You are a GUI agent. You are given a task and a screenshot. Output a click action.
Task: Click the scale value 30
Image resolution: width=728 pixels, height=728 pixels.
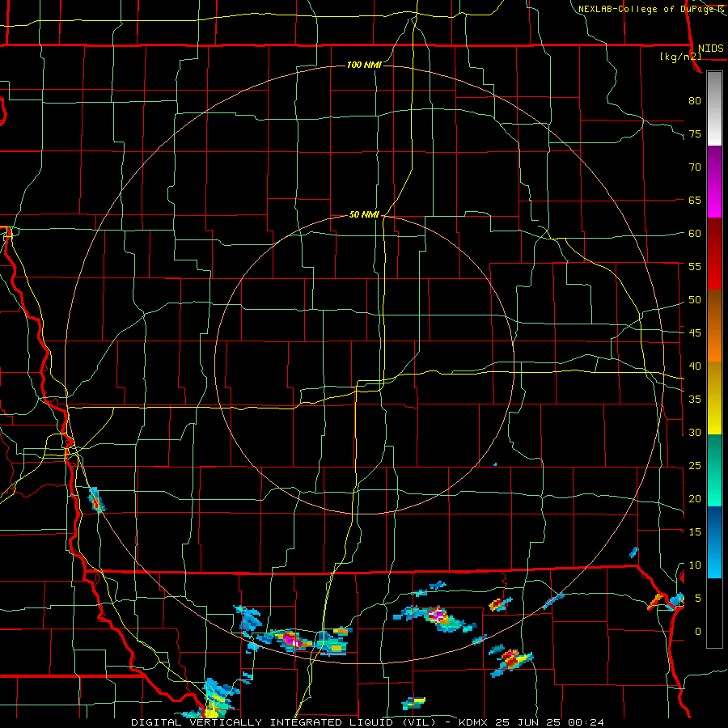pyautogui.click(x=695, y=433)
